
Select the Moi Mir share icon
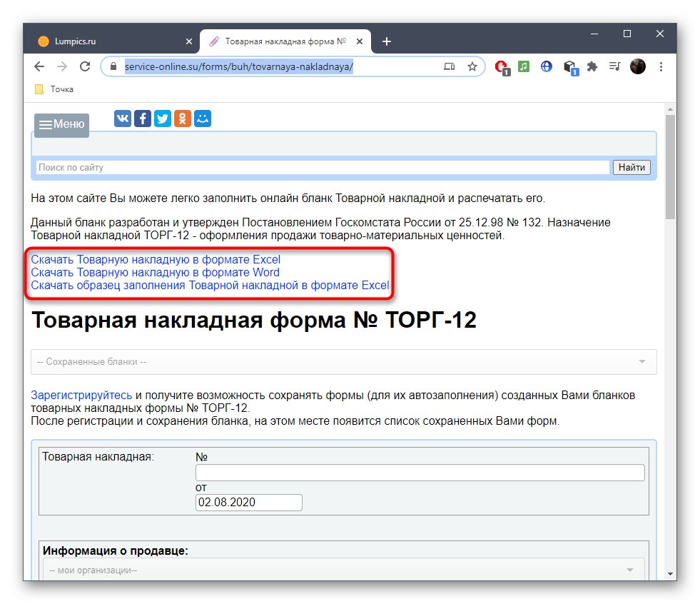click(202, 119)
